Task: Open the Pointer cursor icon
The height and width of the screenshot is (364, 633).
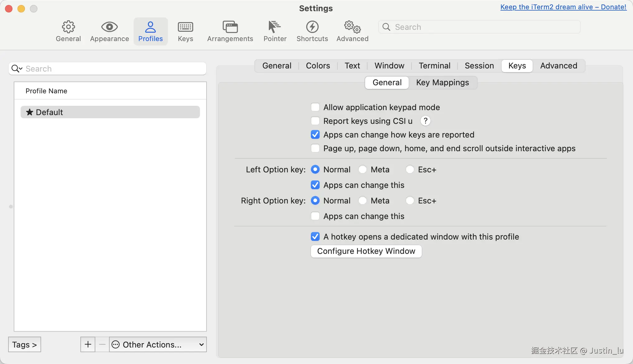Action: point(274,27)
